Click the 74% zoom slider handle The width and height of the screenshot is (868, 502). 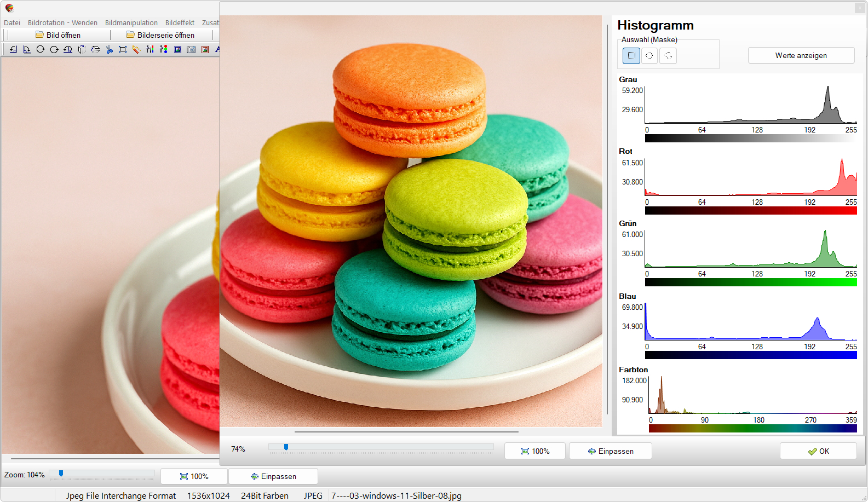click(x=286, y=447)
